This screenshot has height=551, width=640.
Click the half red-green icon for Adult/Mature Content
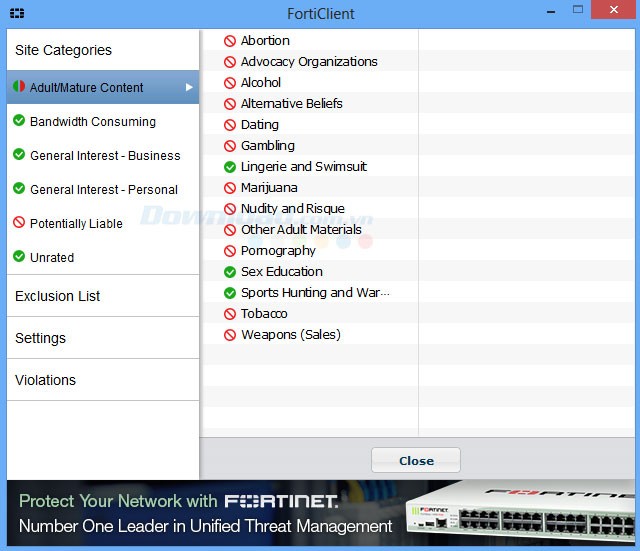(x=18, y=87)
